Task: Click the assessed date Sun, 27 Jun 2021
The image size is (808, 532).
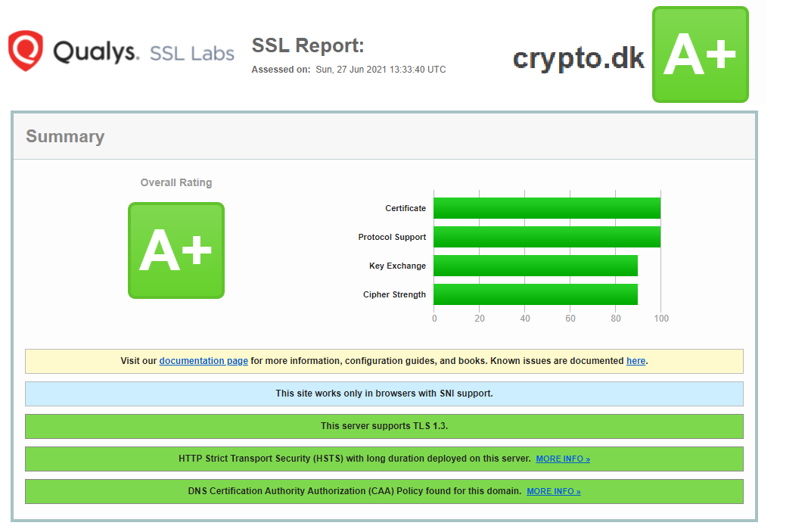Action: (x=381, y=70)
